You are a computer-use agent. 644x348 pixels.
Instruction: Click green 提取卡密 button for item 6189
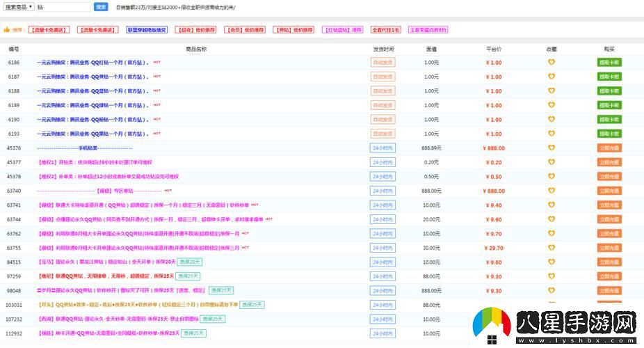tap(609, 105)
